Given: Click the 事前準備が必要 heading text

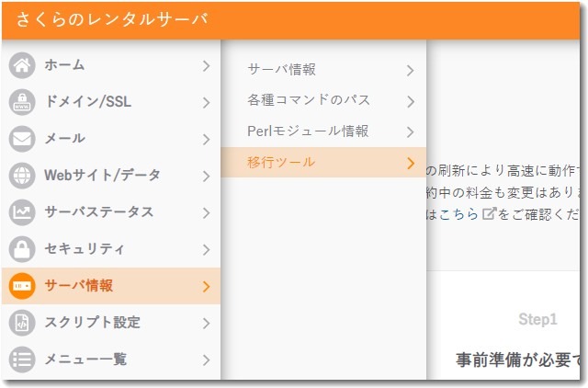Looking at the screenshot, I should (514, 359).
